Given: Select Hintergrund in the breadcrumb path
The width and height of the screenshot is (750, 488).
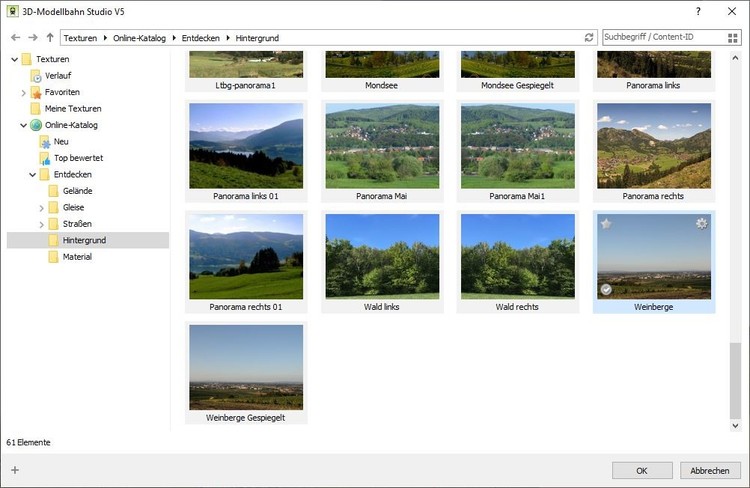Looking at the screenshot, I should [257, 38].
